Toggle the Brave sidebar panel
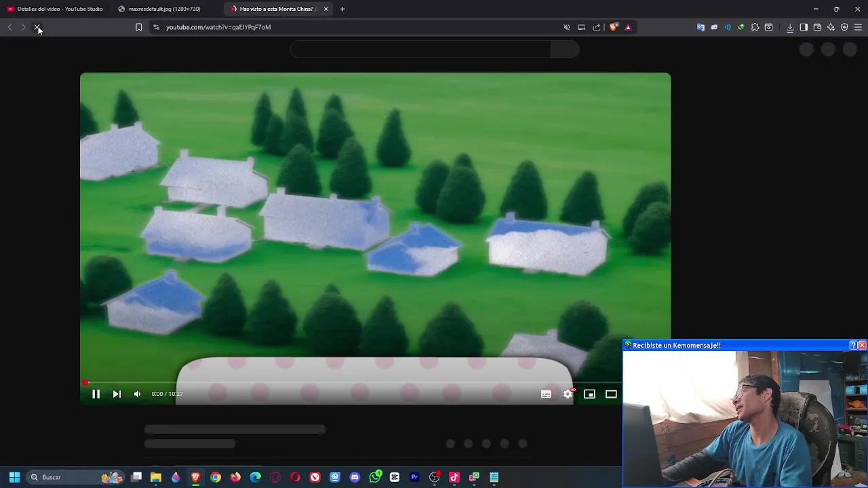Image resolution: width=868 pixels, height=488 pixels. [804, 27]
